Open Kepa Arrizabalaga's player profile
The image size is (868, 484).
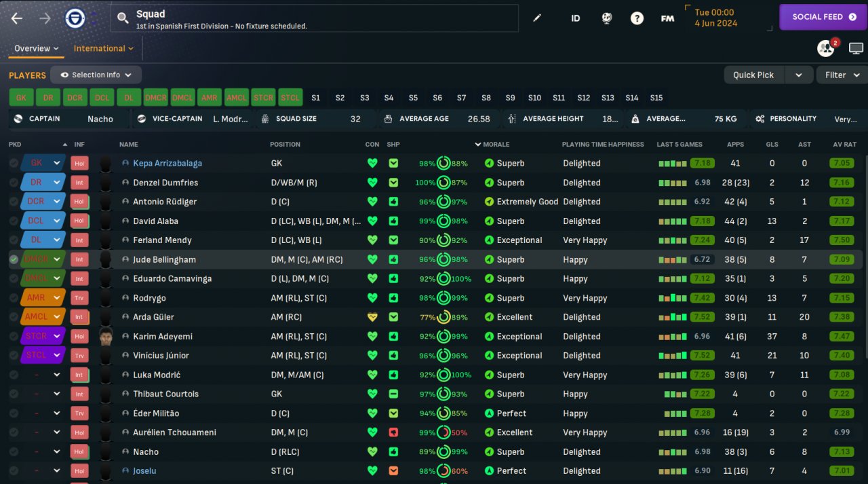tap(167, 164)
